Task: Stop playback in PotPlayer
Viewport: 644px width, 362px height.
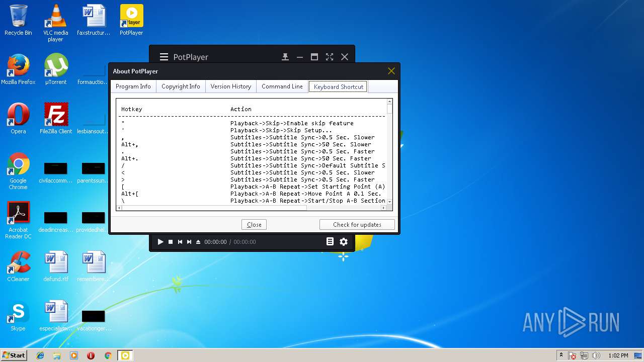Action: [171, 242]
